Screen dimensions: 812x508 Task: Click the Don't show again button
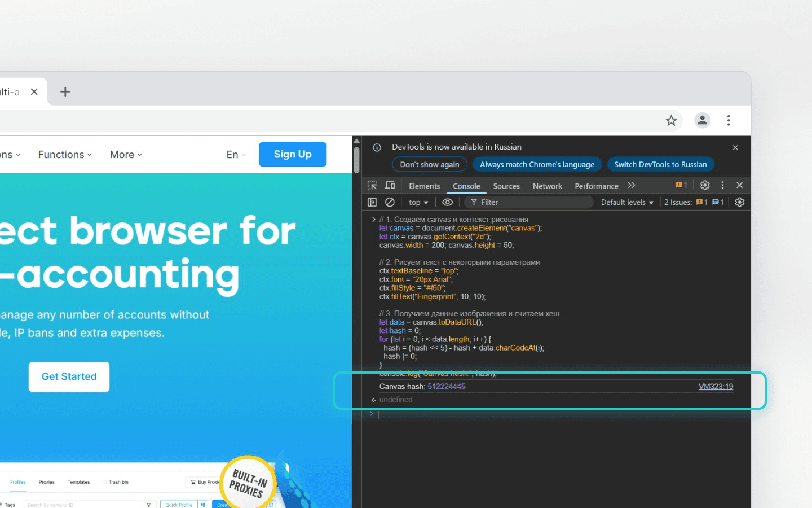click(430, 164)
